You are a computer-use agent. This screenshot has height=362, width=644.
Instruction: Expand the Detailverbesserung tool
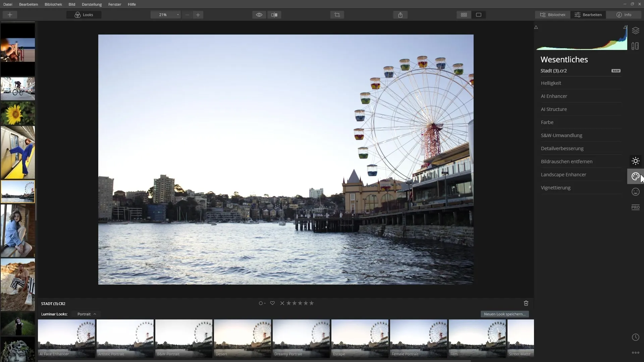click(581, 148)
